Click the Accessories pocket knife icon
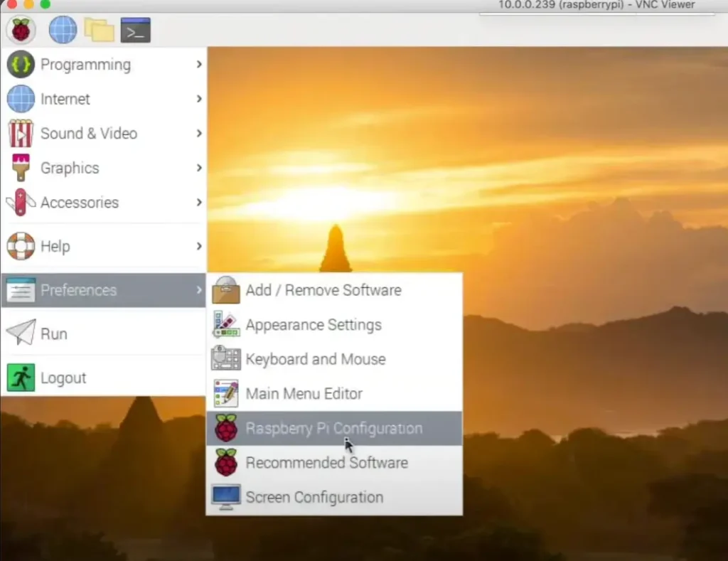 [21, 203]
